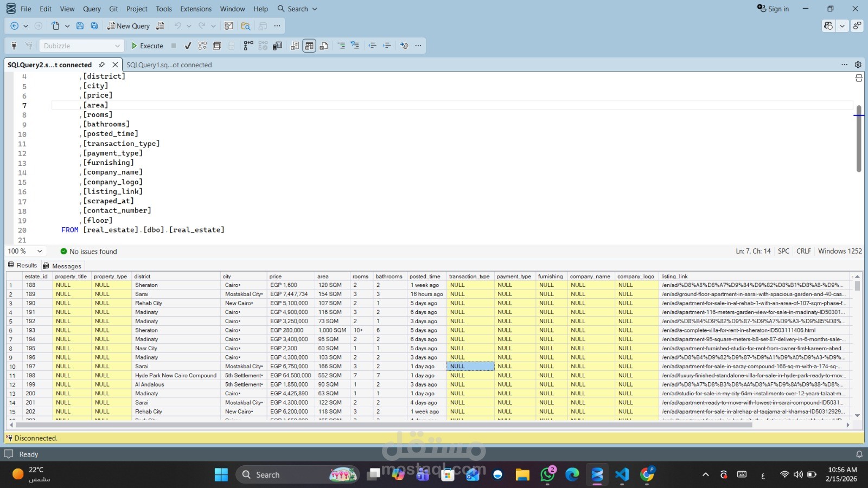Toggle Include Client Statistics
The image size is (868, 488).
tap(278, 46)
